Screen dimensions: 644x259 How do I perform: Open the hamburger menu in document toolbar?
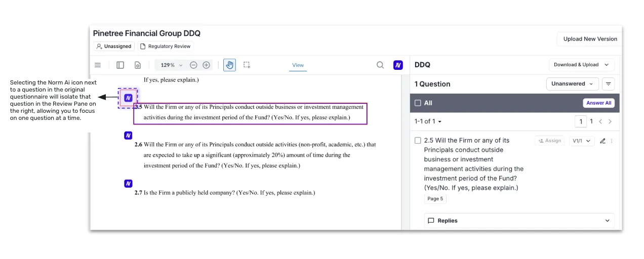point(98,65)
